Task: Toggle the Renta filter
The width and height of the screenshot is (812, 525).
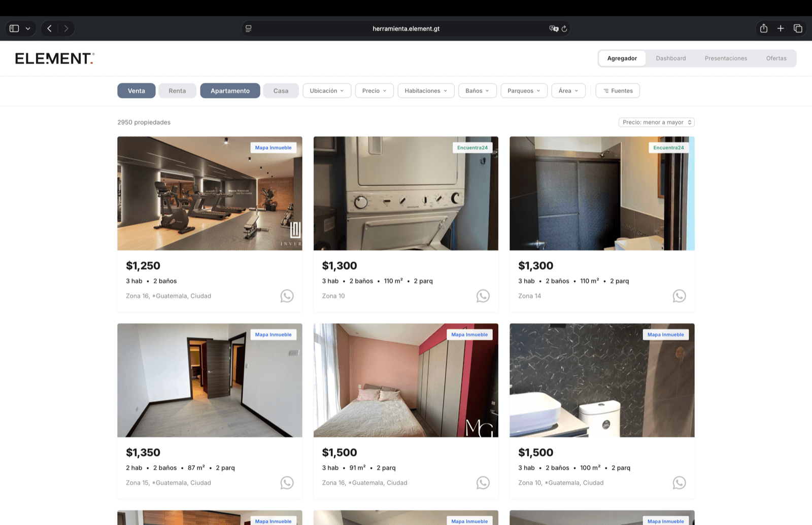Action: (177, 90)
